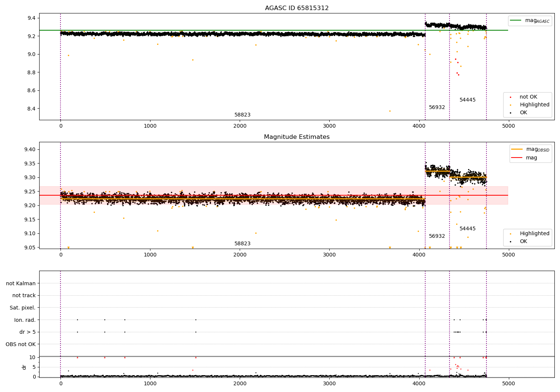Viewport: 560px width, 392px height.
Task: Click obsid label 58823 in the top plot
Action: 242,115
